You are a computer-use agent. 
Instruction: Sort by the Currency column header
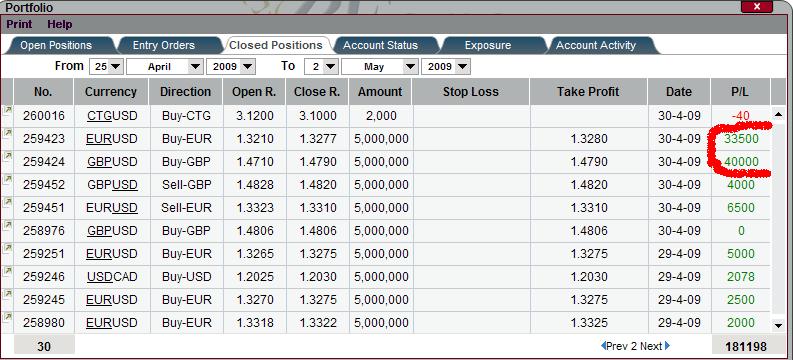click(111, 92)
